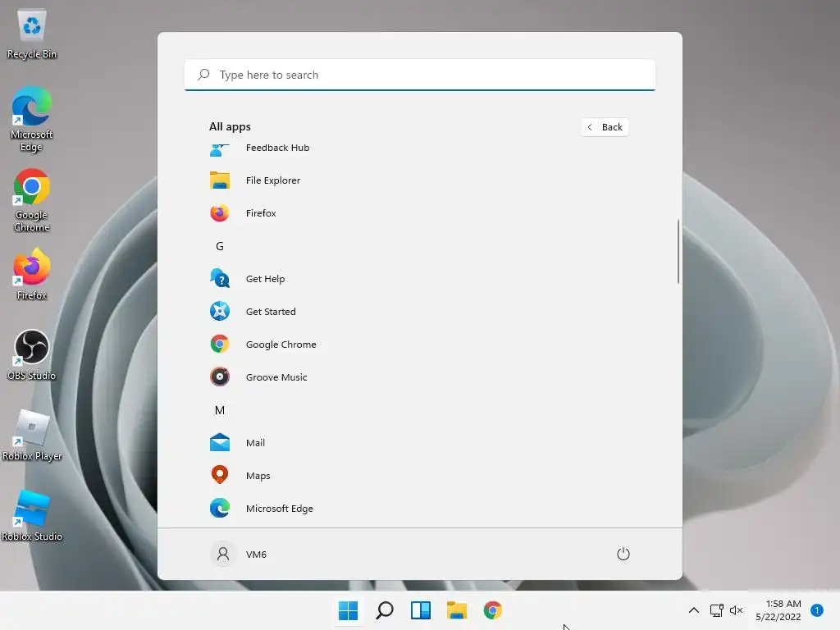
Task: Click the All apps list scrollbar
Action: 678,251
